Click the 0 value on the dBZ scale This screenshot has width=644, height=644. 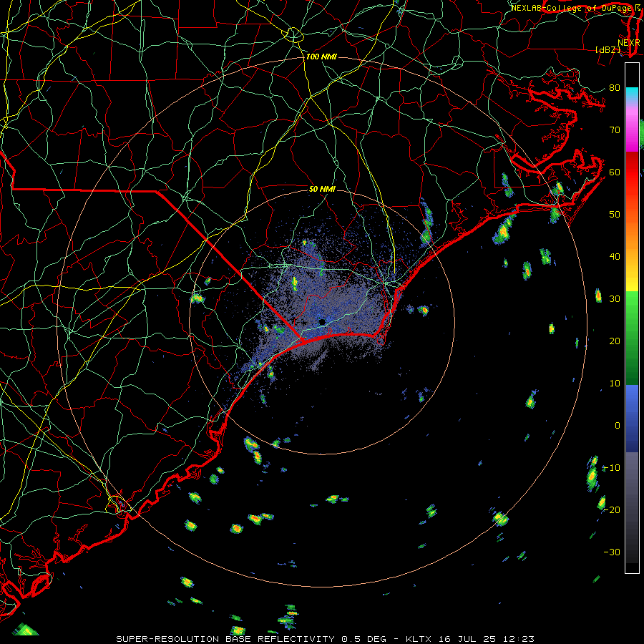[x=618, y=426]
